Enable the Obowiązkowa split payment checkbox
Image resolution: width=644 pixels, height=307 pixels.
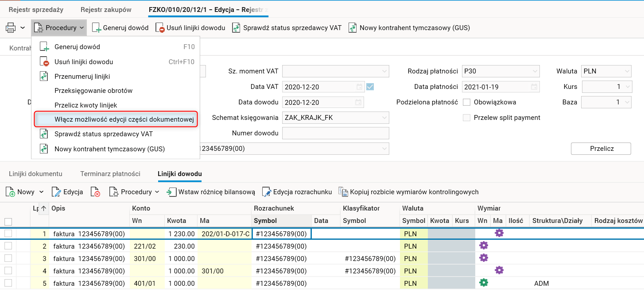tap(466, 102)
